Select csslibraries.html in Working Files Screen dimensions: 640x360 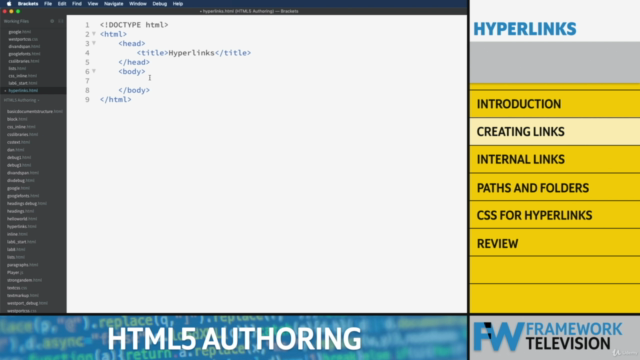(24, 61)
